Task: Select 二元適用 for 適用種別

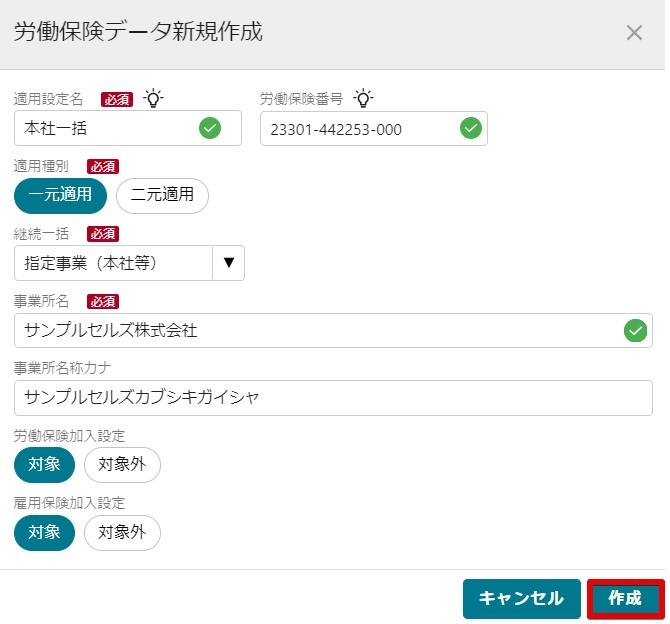Action: pyautogui.click(x=162, y=196)
